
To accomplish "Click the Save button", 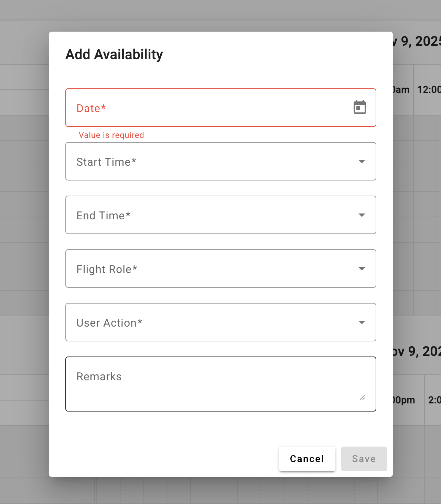I will (x=364, y=459).
